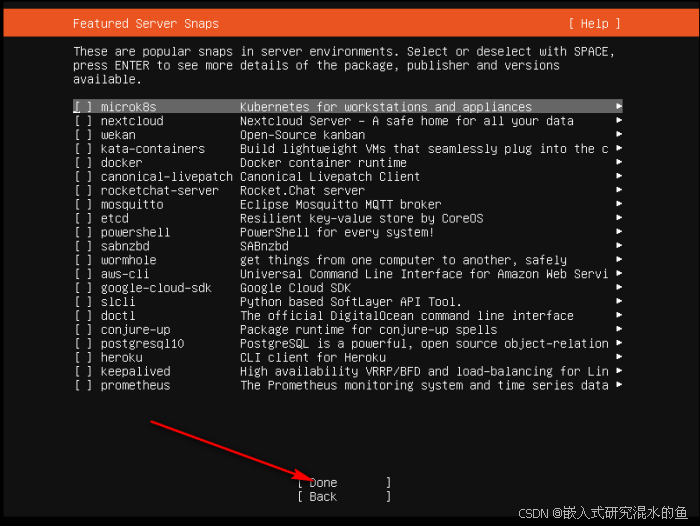700x527 pixels.
Task: Click 'Google Cloud SDK' description
Action: pyautogui.click(x=296, y=288)
